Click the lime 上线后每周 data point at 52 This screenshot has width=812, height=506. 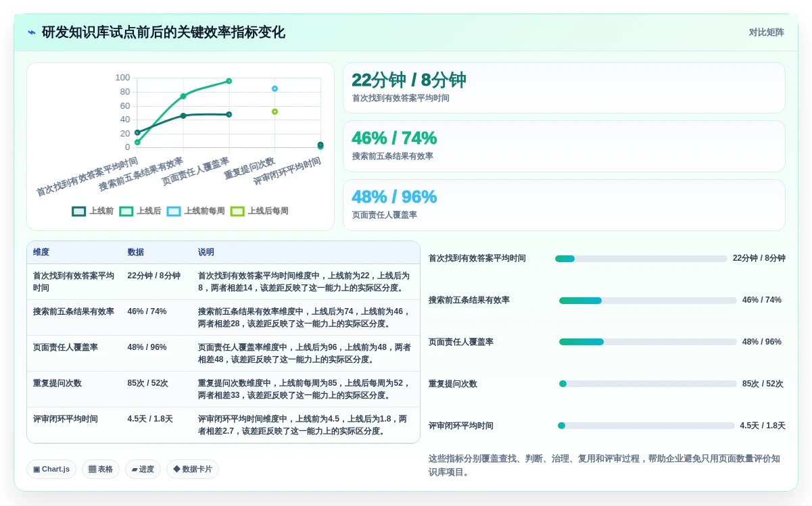tap(274, 111)
